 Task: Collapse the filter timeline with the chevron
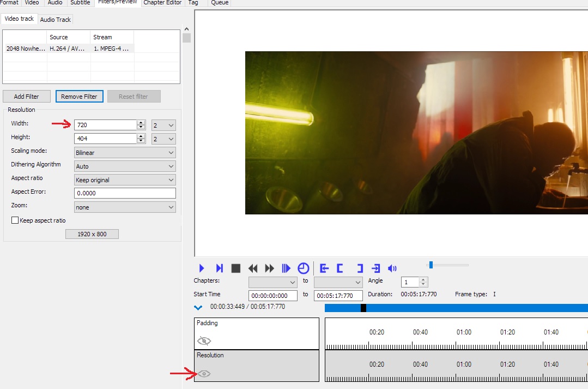[198, 308]
